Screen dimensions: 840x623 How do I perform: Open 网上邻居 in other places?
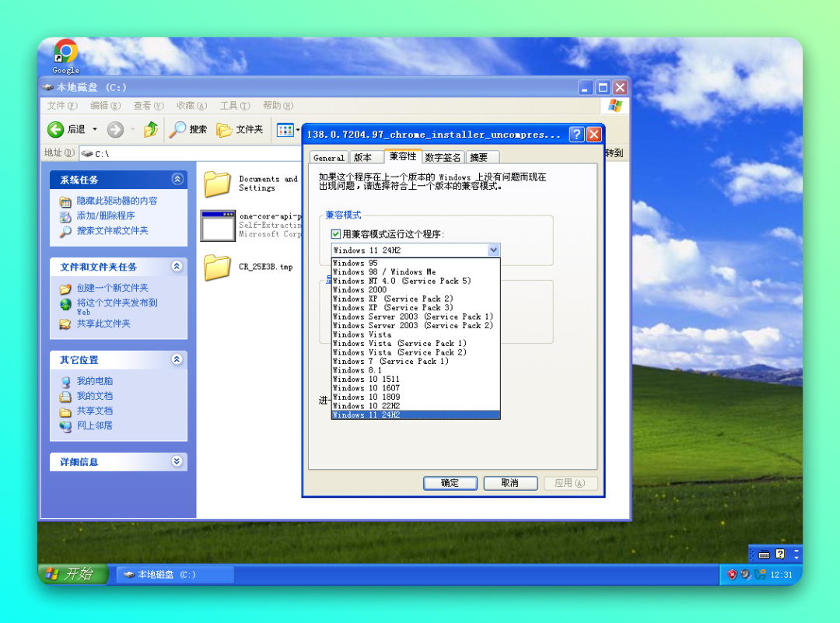[x=94, y=426]
